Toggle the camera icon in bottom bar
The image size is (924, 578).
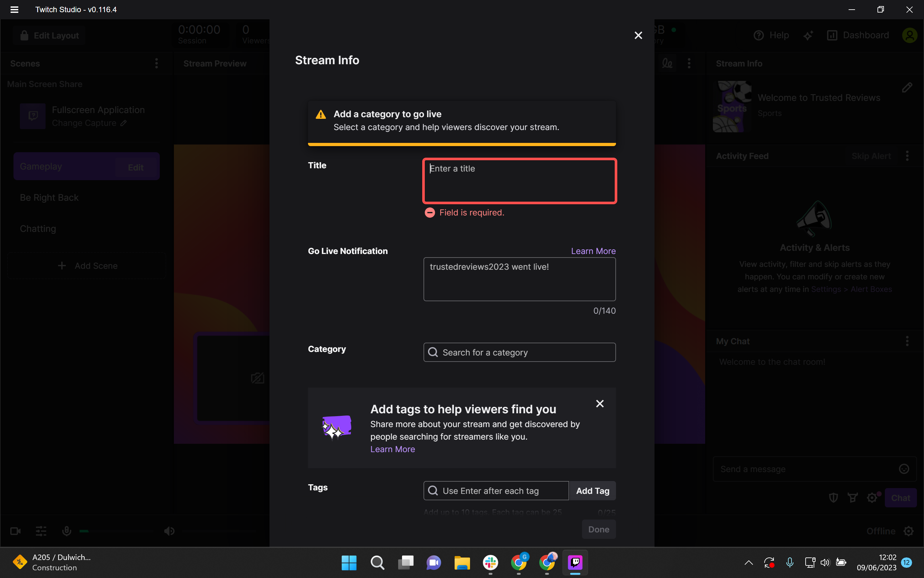tap(15, 531)
